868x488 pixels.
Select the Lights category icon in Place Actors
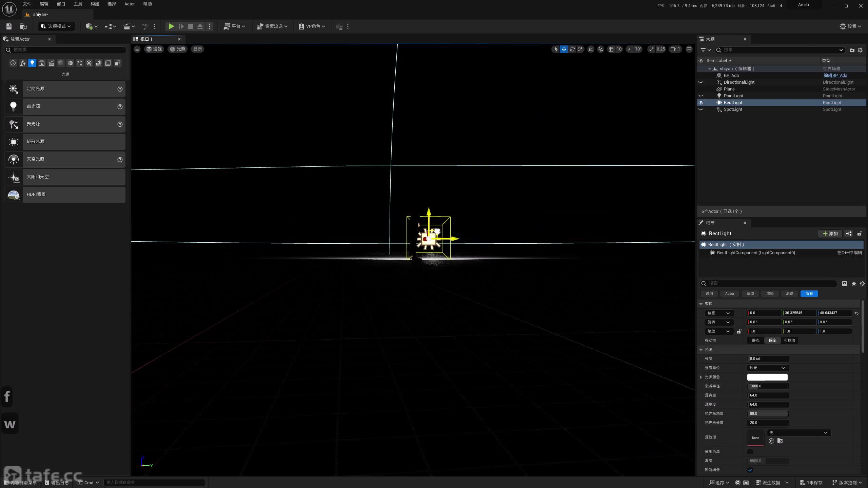pos(32,63)
